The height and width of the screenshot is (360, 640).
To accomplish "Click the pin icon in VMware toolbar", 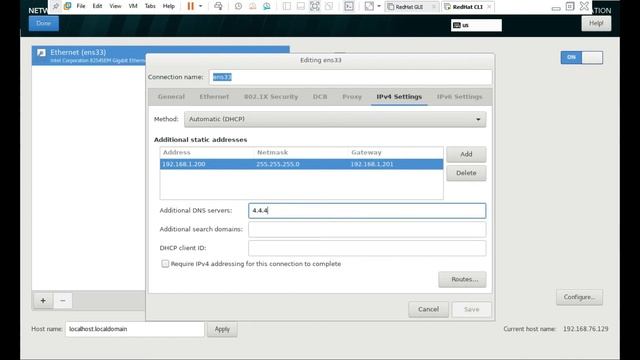I will point(56,6).
